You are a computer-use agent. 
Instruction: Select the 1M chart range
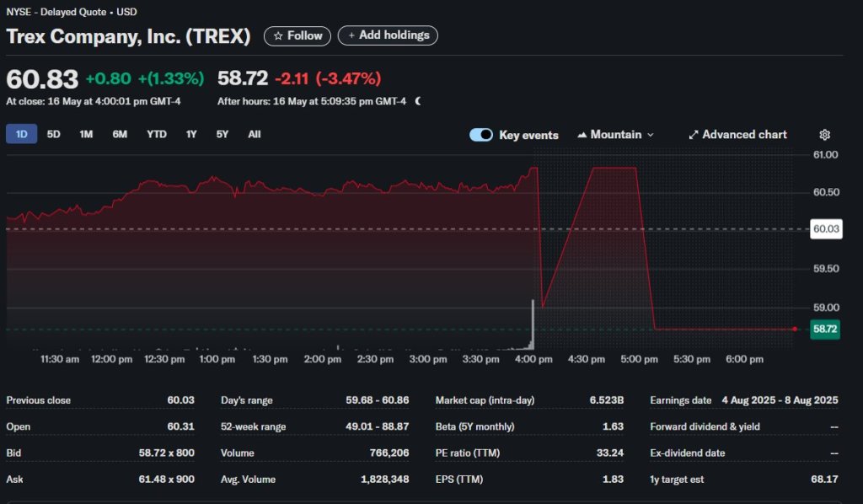click(86, 134)
